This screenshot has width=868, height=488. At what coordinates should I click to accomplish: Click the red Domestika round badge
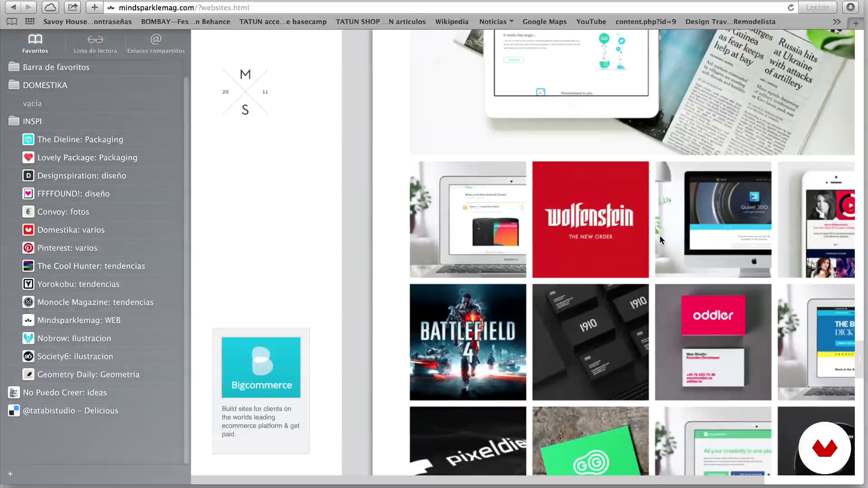[825, 448]
